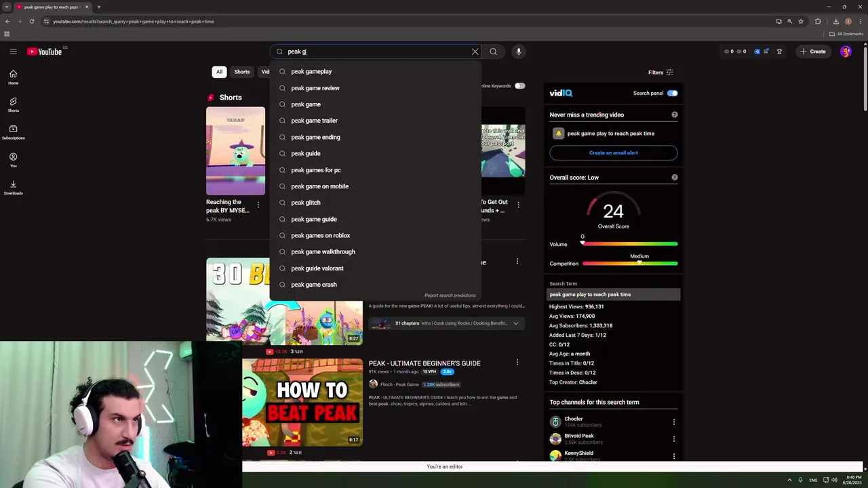Click the Create button
The image size is (868, 488).
pos(812,52)
